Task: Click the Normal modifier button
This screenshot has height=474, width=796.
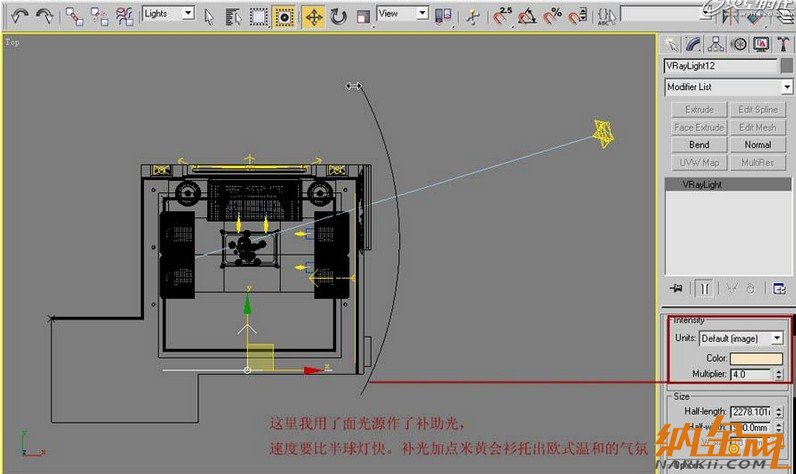Action: point(758,145)
